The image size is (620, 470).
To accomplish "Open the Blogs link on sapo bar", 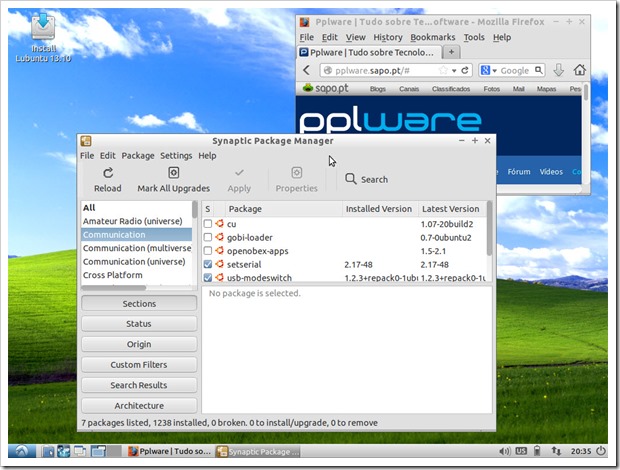I will [x=378, y=89].
